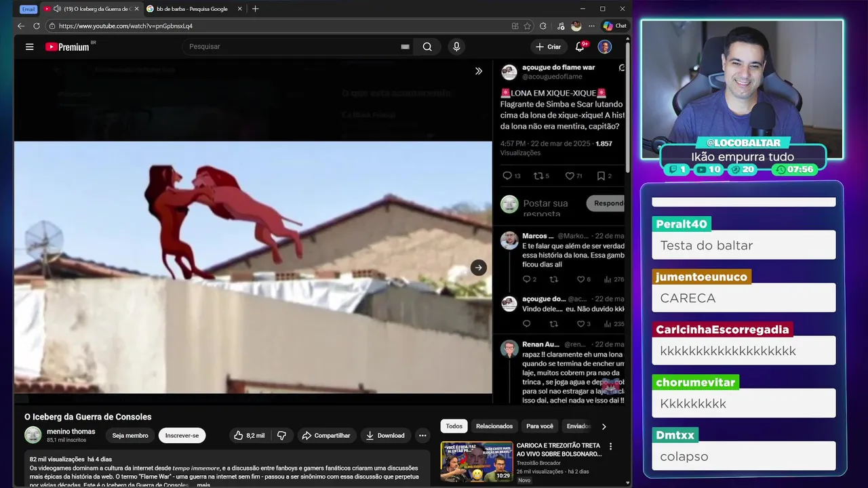Open the browser profile picture
868x488 pixels.
tap(576, 26)
